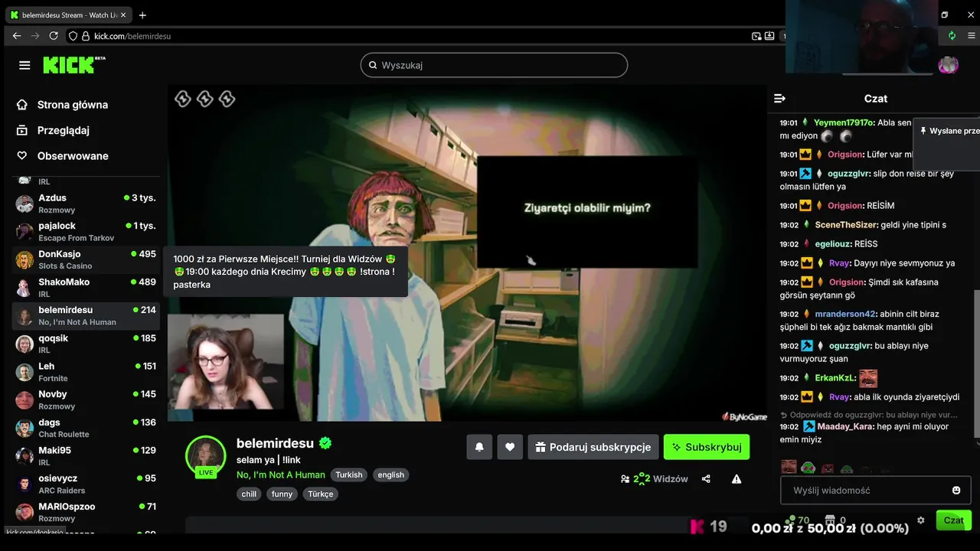
Task: Click the ErkanKzL emote message
Action: pos(868,378)
